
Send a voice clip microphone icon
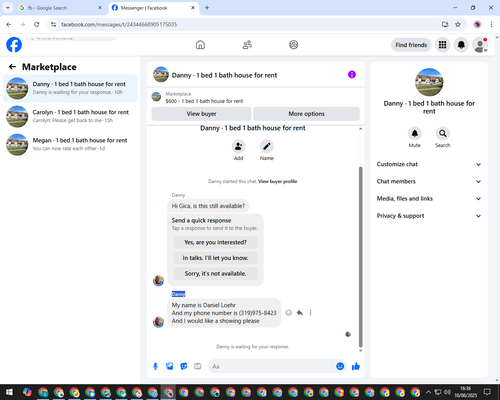(x=155, y=366)
